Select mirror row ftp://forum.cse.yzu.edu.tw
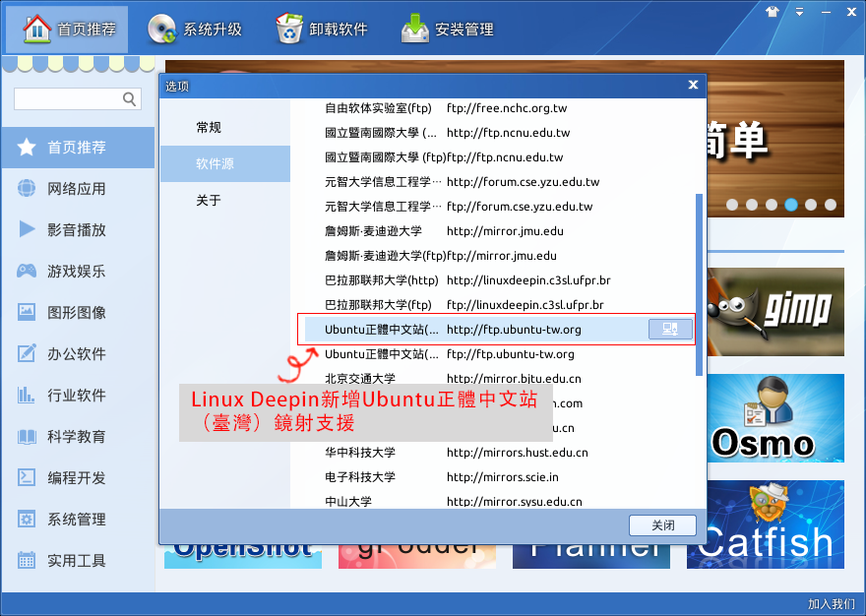The height and width of the screenshot is (616, 866). tap(500, 207)
